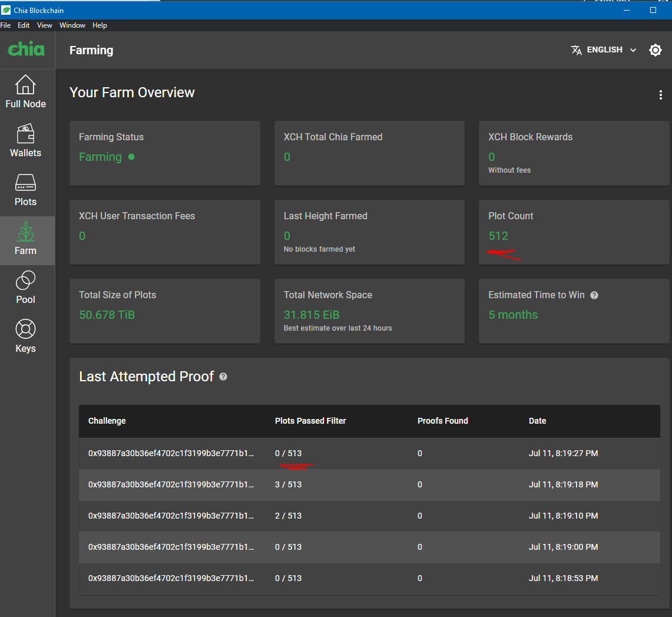Open the Keys sidebar section
The width and height of the screenshot is (672, 617).
[26, 336]
